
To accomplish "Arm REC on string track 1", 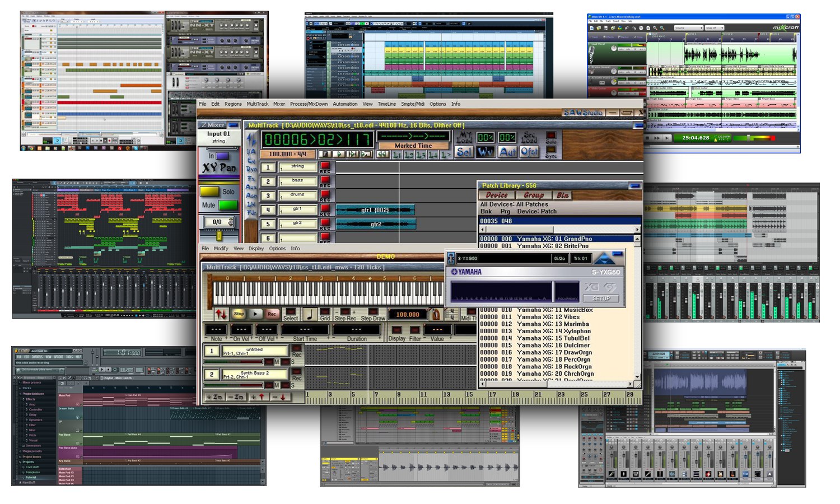I will pyautogui.click(x=325, y=166).
